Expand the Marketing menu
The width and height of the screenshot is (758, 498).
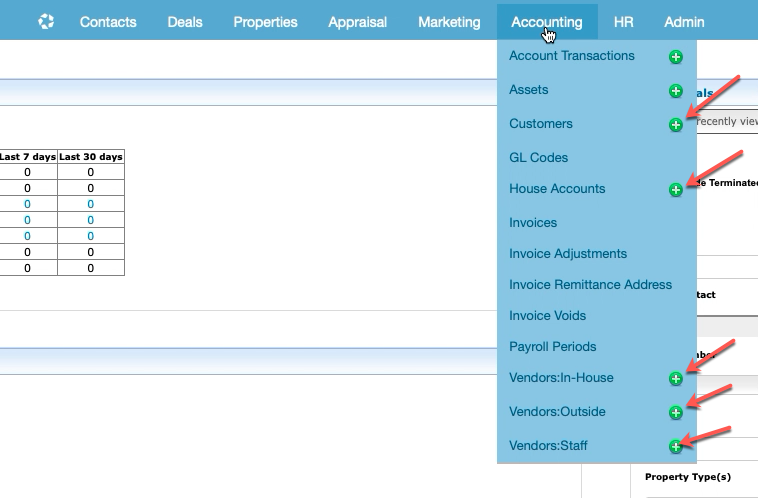(449, 22)
